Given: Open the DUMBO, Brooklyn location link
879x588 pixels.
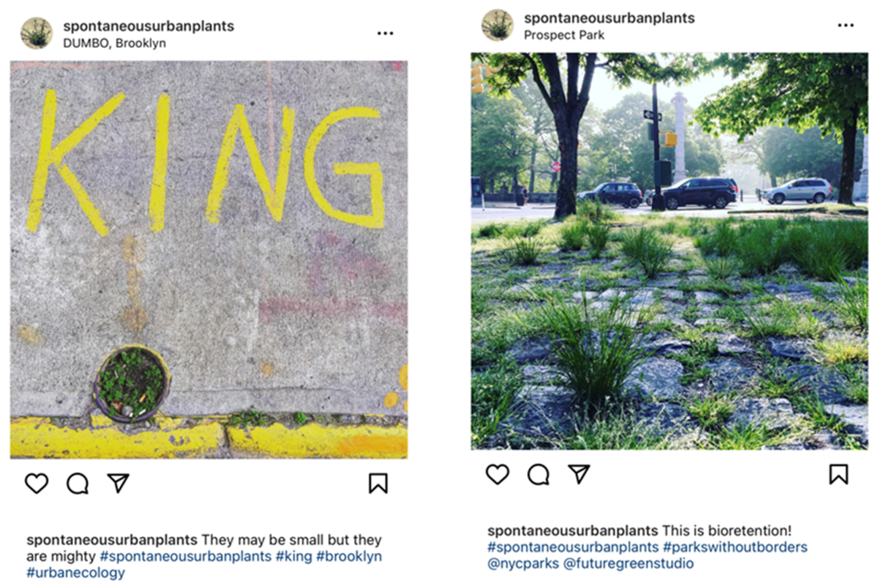Looking at the screenshot, I should (x=114, y=43).
